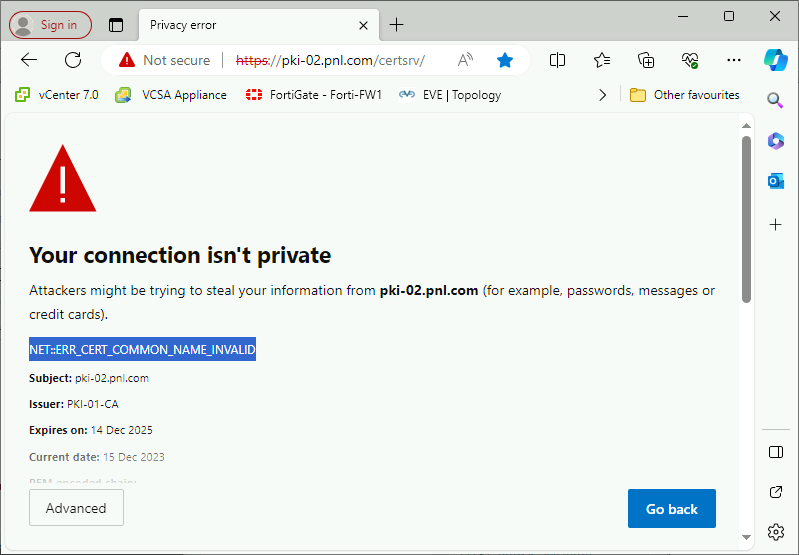Click the Not secure site indicator
This screenshot has height=555, width=799.
coord(164,60)
